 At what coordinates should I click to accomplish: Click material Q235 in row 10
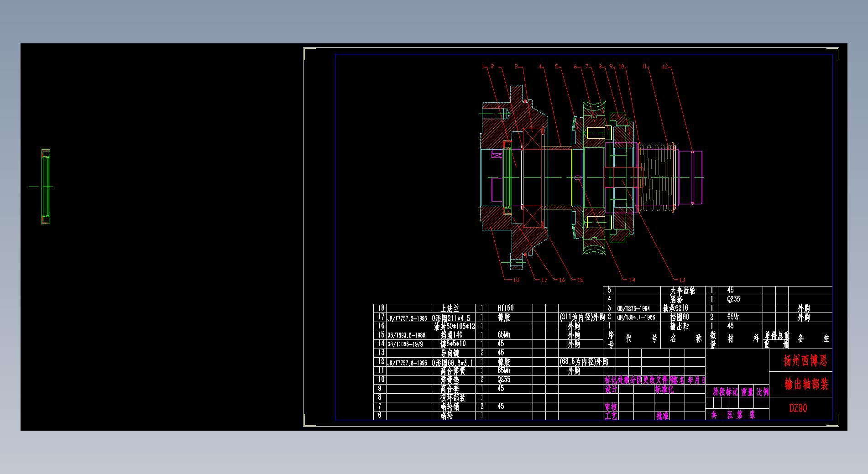(504, 380)
